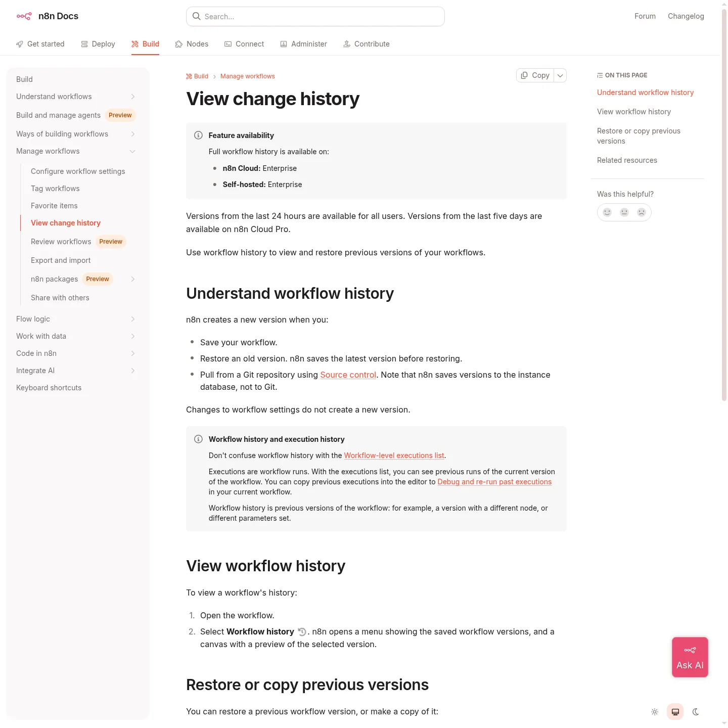The width and height of the screenshot is (728, 728).
Task: Expand Integrate AI section
Action: click(x=133, y=371)
